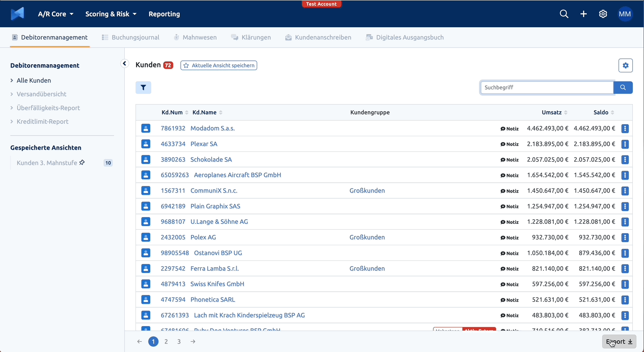This screenshot has height=352, width=644.
Task: Click saved view count badge 10
Action: 108,163
